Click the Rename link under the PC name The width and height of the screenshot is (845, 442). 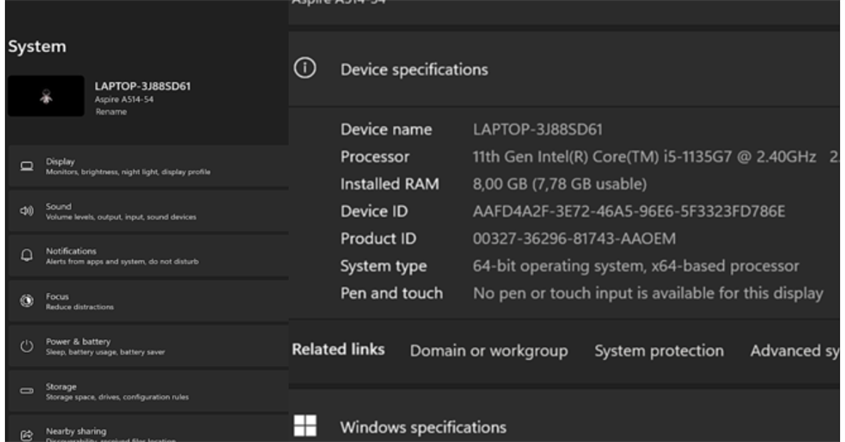click(111, 112)
